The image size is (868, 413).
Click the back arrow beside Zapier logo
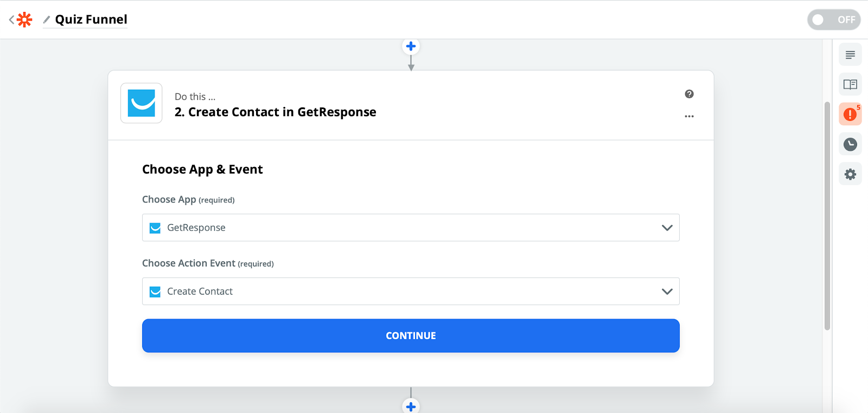click(x=11, y=20)
